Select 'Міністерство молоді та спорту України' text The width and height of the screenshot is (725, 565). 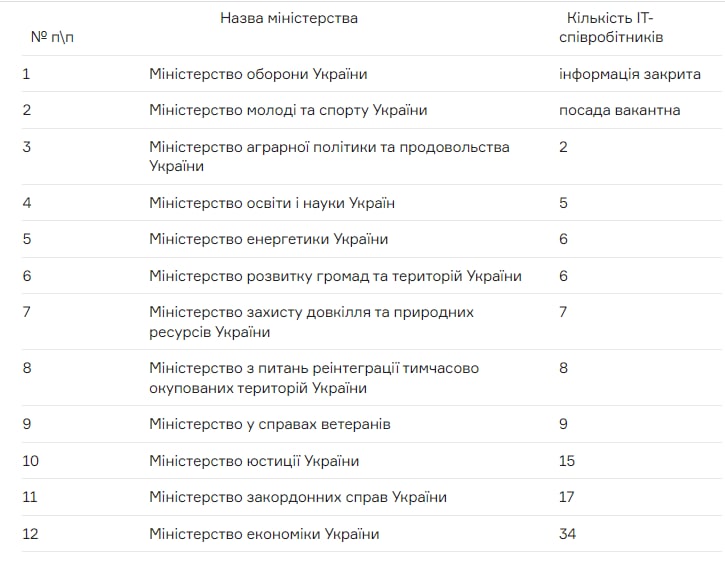coord(288,110)
